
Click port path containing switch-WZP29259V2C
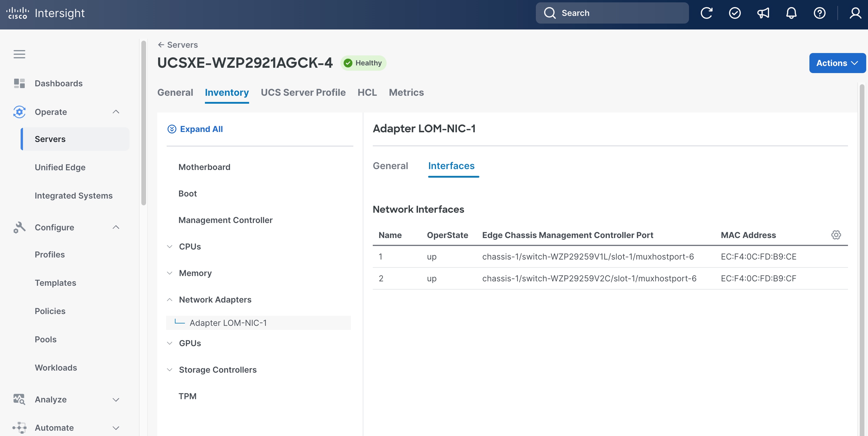pyautogui.click(x=589, y=278)
